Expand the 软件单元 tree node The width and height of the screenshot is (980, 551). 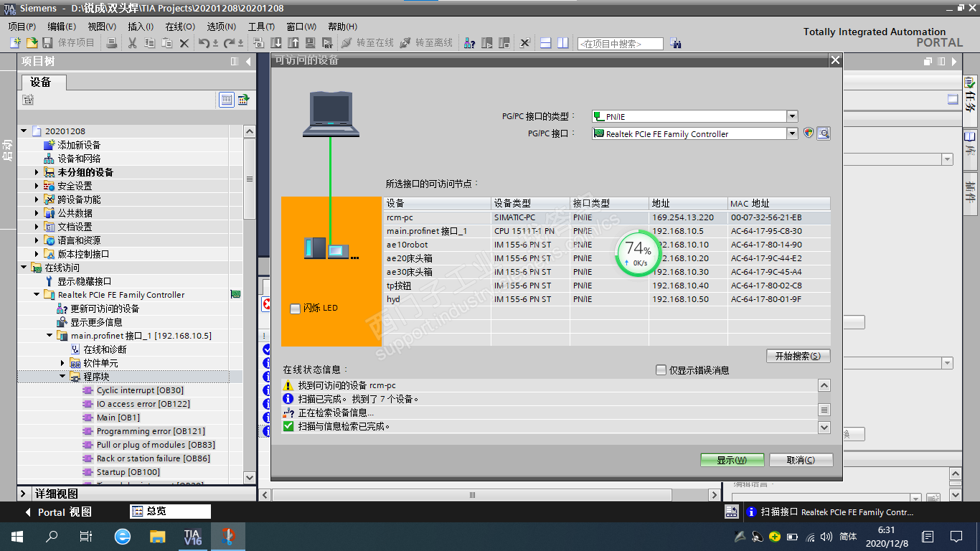(62, 363)
